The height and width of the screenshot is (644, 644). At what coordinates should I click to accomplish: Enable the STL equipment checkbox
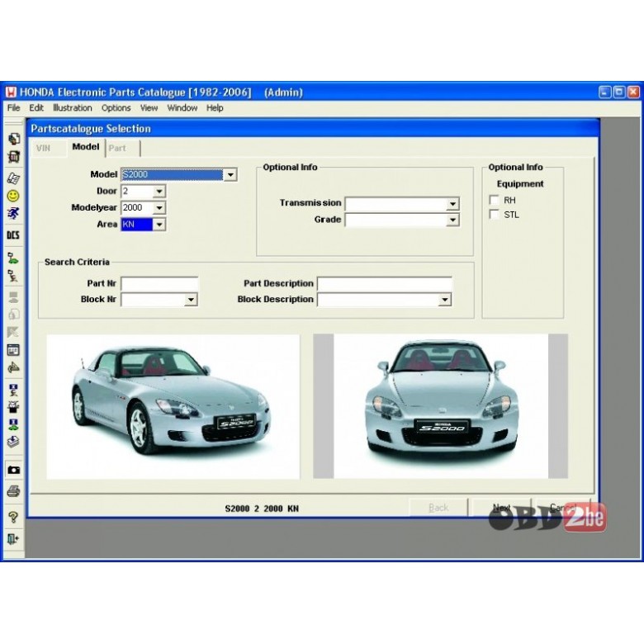coord(494,215)
